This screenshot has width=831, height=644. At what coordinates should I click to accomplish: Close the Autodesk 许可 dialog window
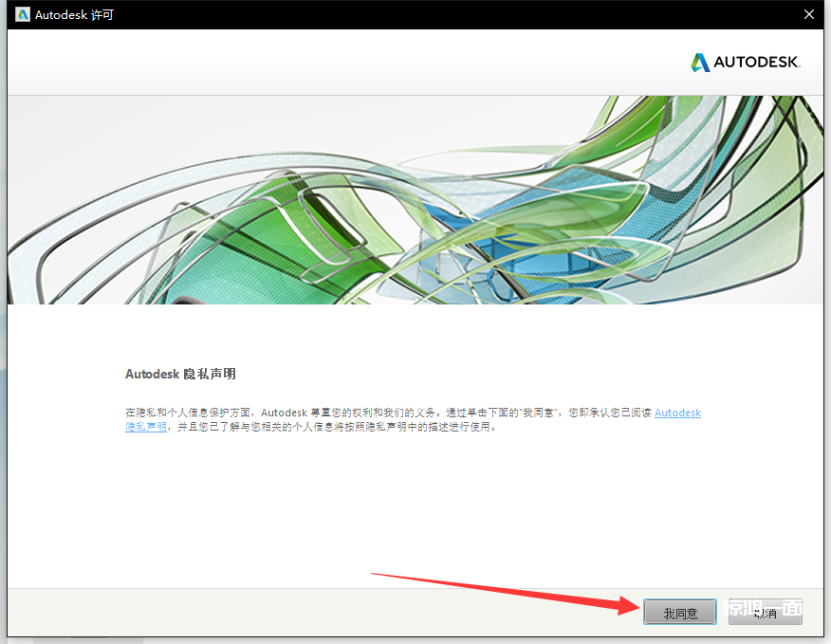click(x=808, y=15)
